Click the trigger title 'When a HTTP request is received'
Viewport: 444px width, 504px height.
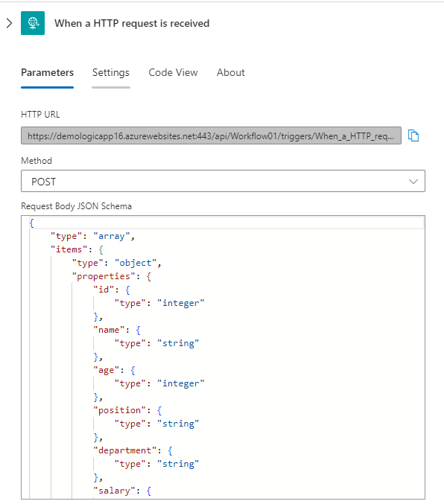coord(132,24)
